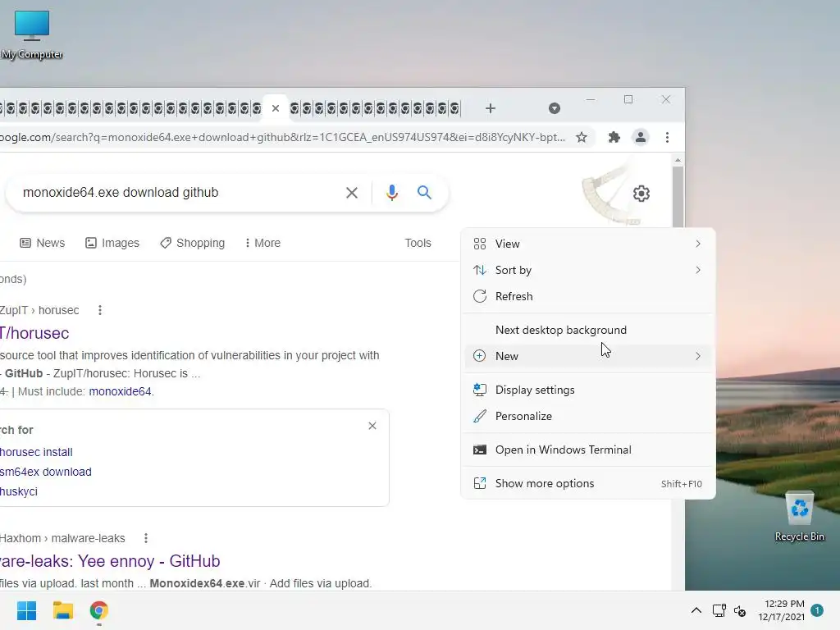This screenshot has width=840, height=630.
Task: Expand the More search filters
Action: [x=262, y=243]
